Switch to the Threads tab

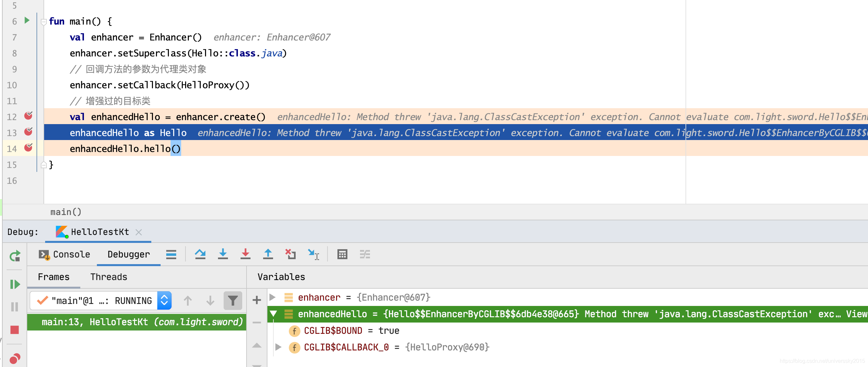tap(109, 277)
